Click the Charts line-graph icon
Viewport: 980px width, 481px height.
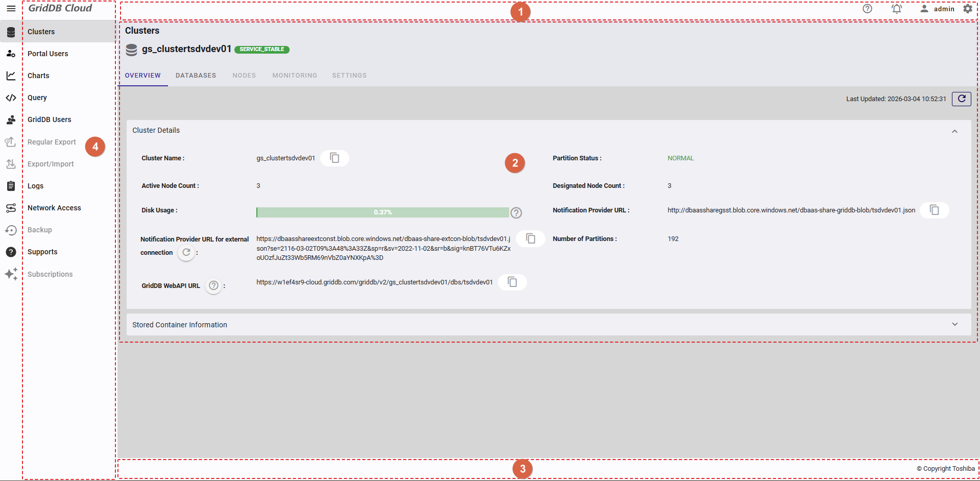[x=11, y=76]
